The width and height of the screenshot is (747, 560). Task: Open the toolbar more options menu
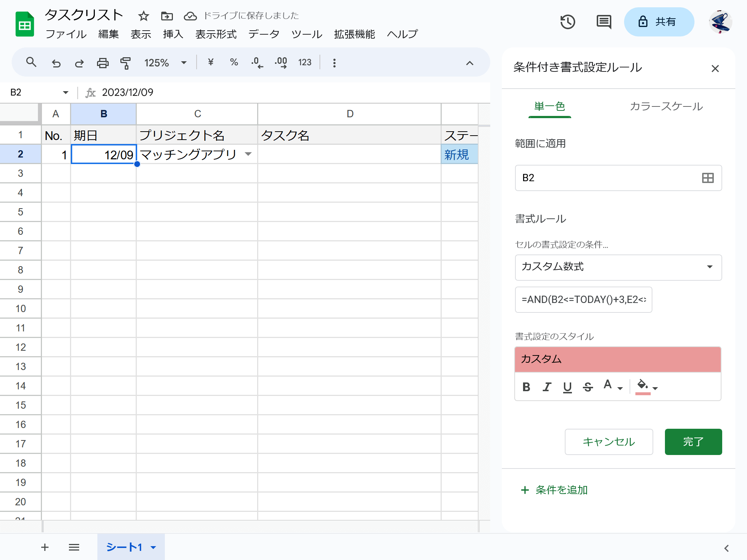[334, 63]
